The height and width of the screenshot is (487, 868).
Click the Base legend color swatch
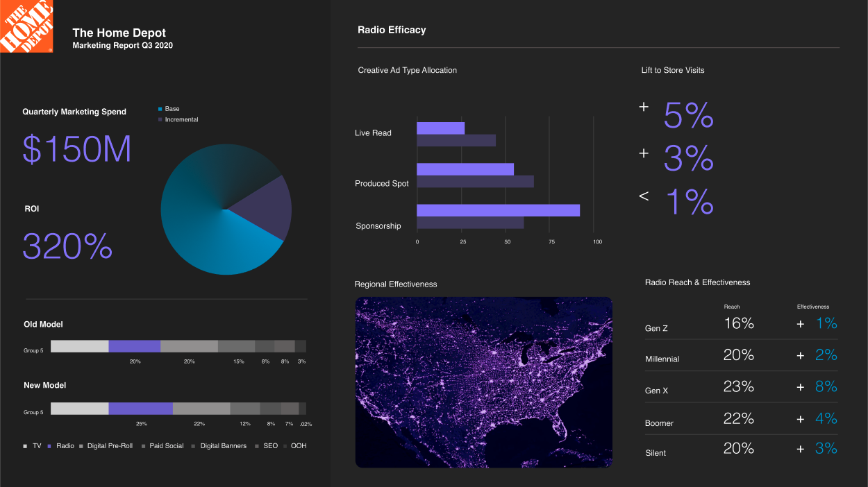click(160, 109)
